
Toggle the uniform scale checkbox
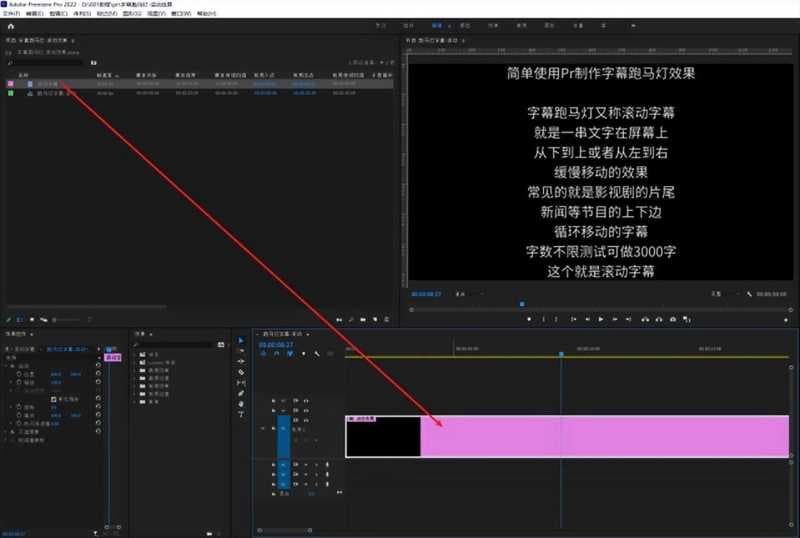click(54, 399)
